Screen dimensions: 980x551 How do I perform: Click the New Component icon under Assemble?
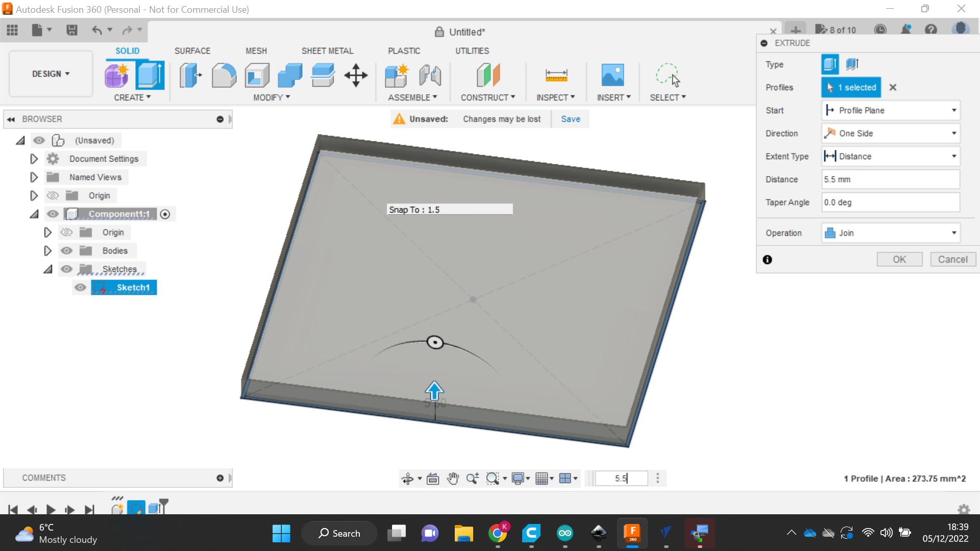click(397, 75)
